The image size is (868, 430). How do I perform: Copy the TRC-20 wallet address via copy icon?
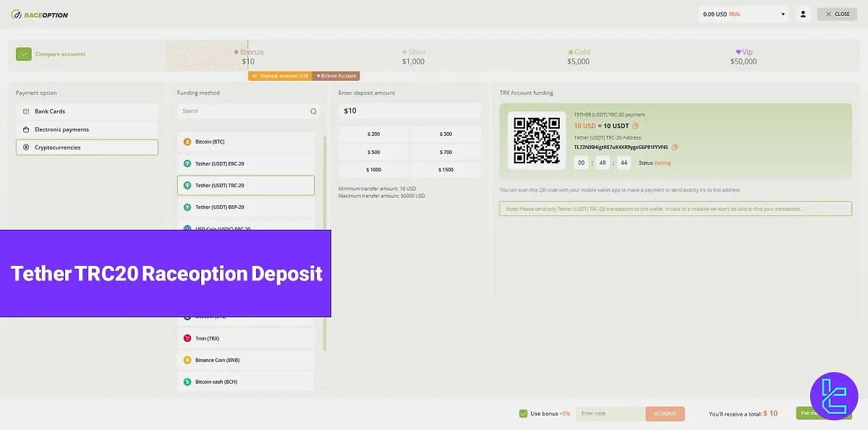tap(675, 147)
